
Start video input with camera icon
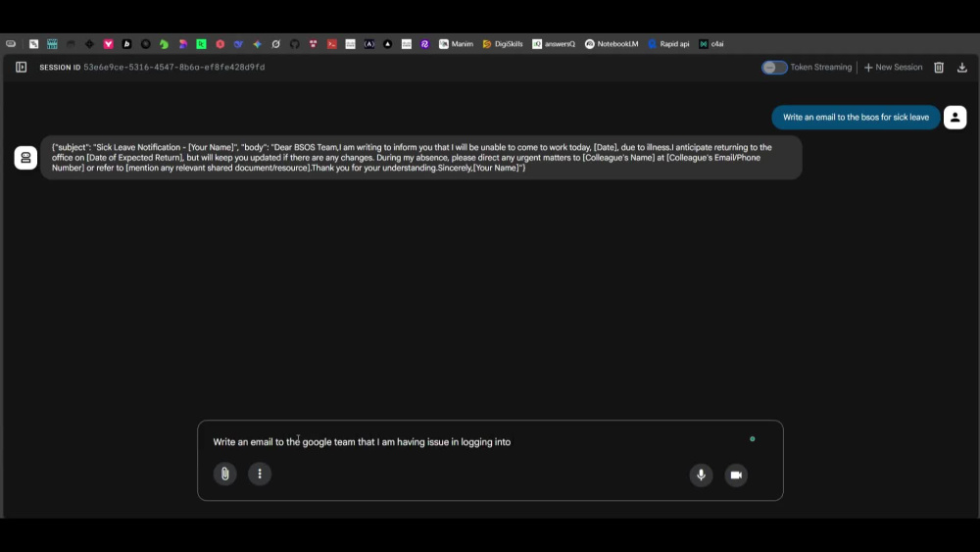[x=736, y=476]
